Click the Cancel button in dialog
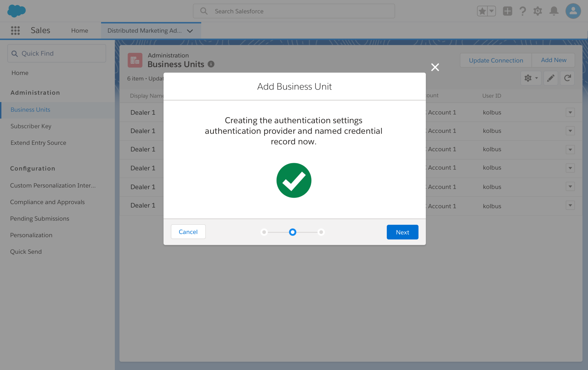The height and width of the screenshot is (370, 588). tap(188, 232)
